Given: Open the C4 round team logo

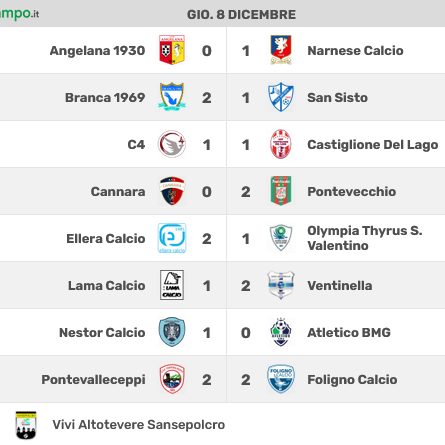Looking at the screenshot, I should click(172, 144).
